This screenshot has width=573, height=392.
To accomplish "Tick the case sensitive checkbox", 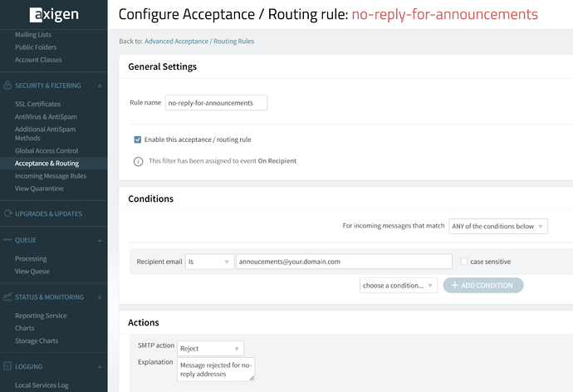I will (x=463, y=262).
